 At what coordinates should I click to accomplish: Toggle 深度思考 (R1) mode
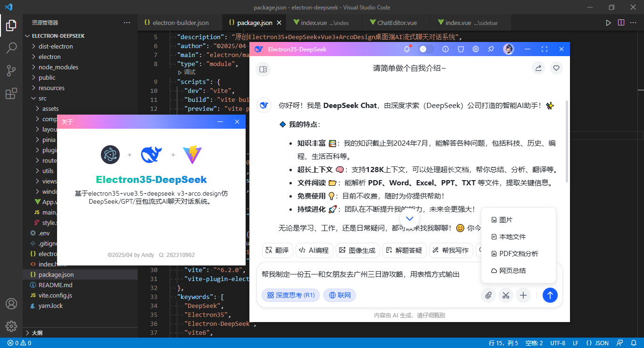point(290,295)
